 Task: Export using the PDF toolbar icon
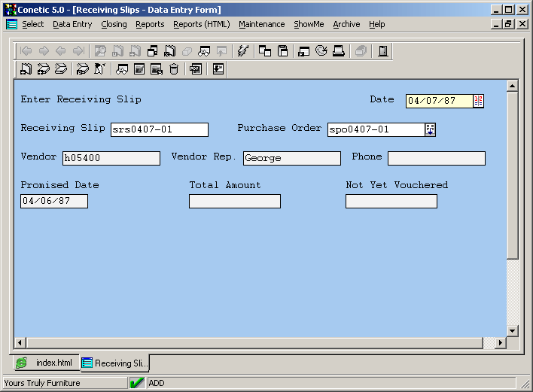tap(196, 70)
